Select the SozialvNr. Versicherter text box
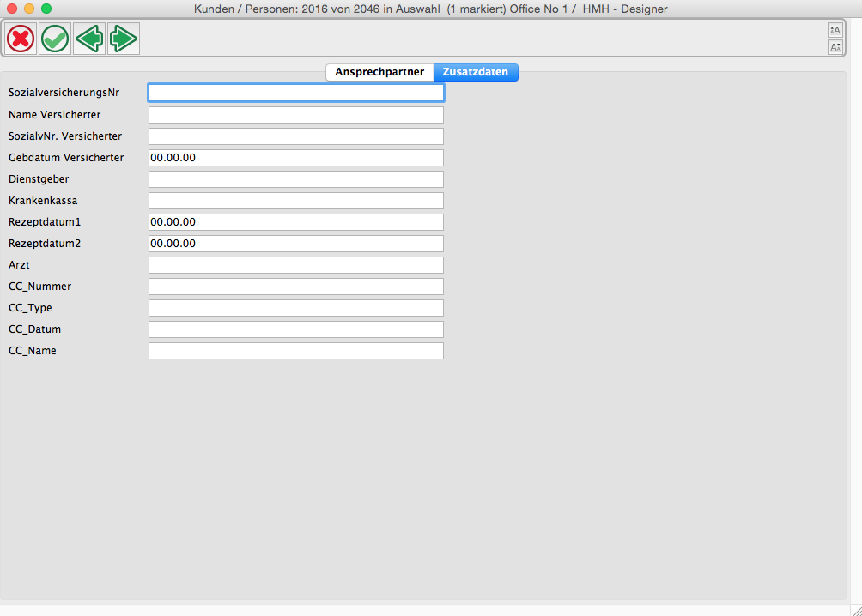This screenshot has width=862, height=616. coord(296,136)
